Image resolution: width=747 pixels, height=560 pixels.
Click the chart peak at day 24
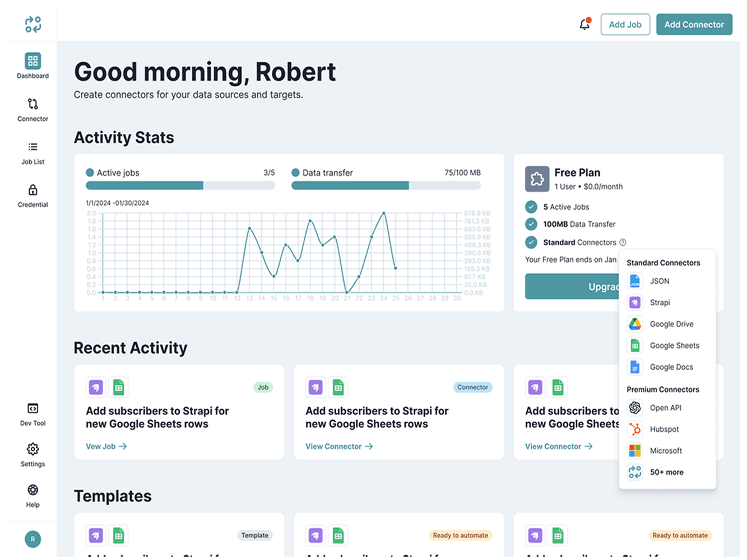click(x=384, y=213)
